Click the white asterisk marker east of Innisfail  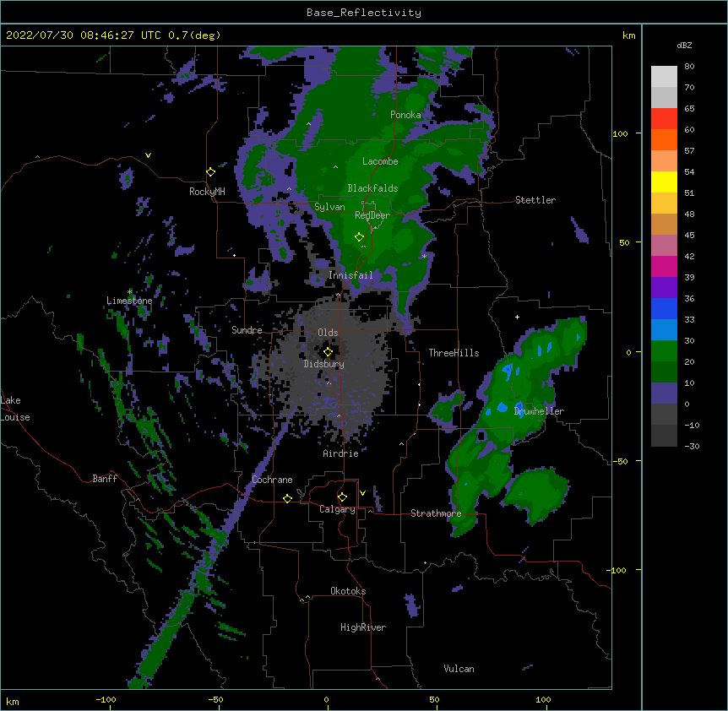click(x=424, y=257)
